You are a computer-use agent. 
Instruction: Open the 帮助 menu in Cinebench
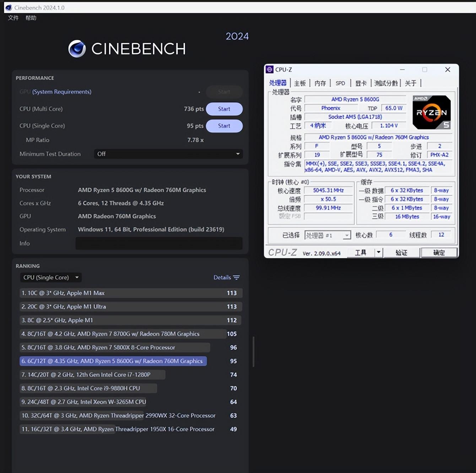point(31,18)
